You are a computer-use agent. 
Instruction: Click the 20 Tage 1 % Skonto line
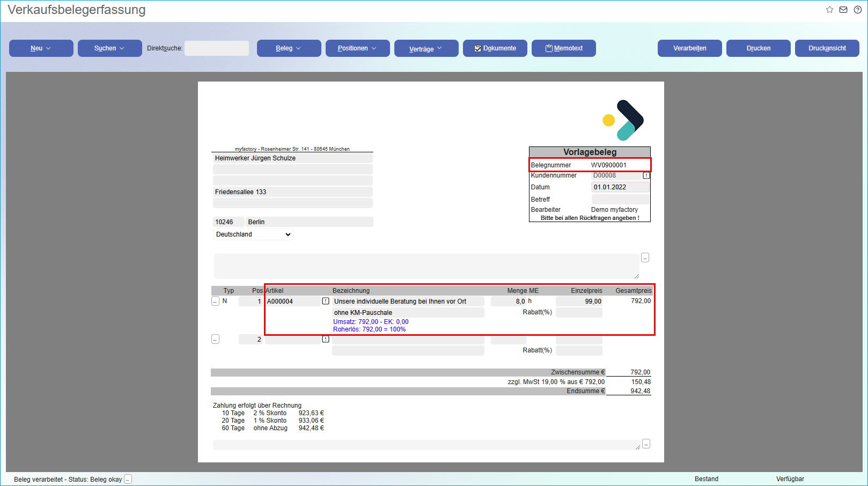tap(273, 421)
